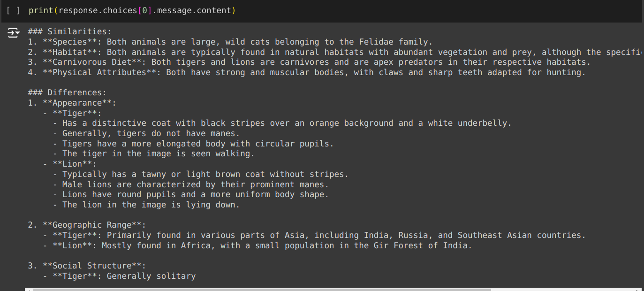Click the '**Species**' line in output

pyautogui.click(x=230, y=42)
